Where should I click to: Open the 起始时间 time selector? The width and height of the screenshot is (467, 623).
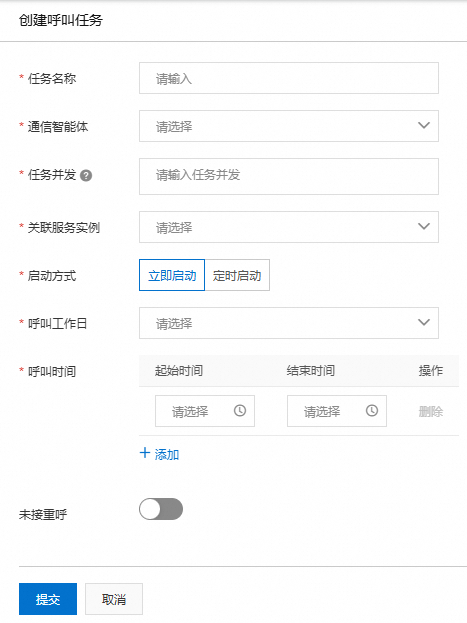[205, 411]
